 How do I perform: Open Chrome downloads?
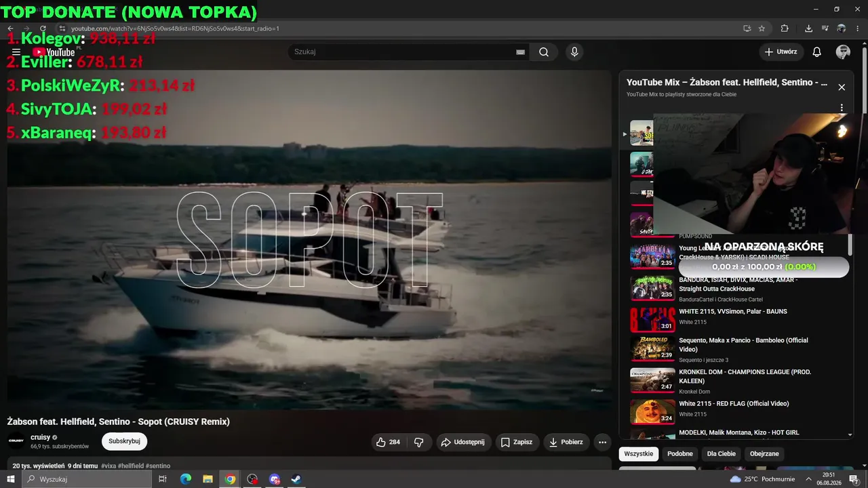(808, 28)
